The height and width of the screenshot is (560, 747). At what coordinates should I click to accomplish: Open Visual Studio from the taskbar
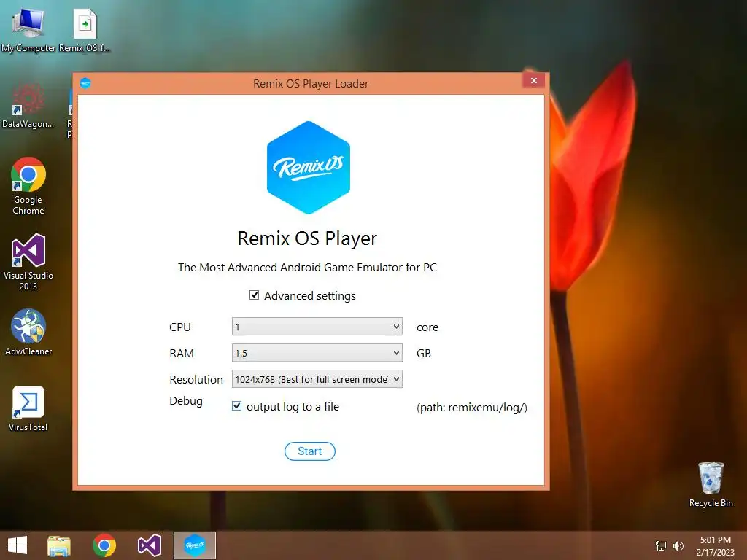point(149,545)
